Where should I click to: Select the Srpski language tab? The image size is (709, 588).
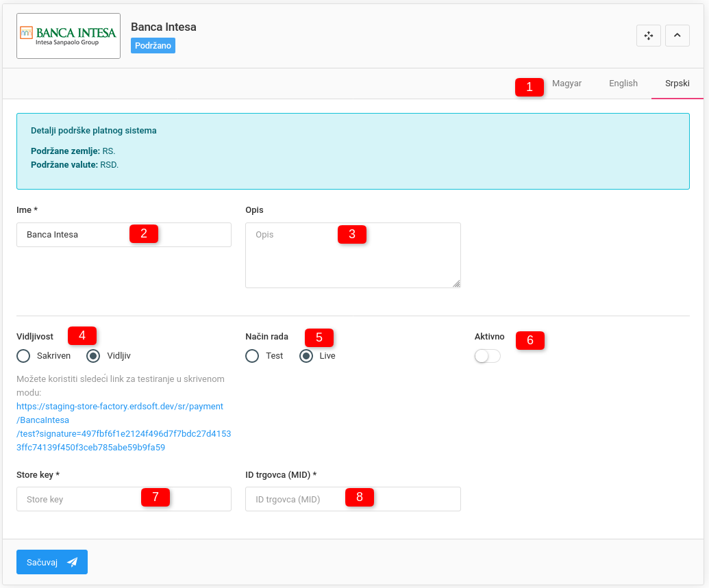tap(677, 84)
